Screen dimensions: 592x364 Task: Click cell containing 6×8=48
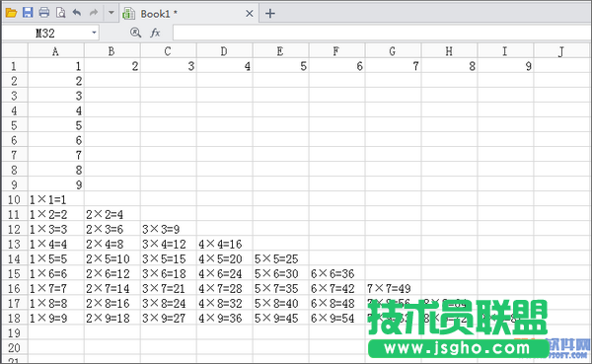[336, 303]
